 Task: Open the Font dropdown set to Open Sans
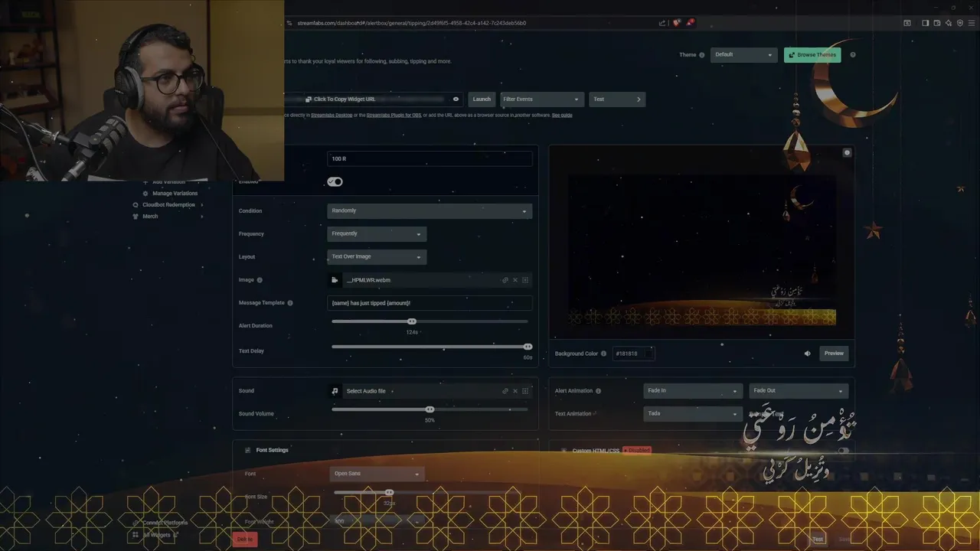[377, 474]
